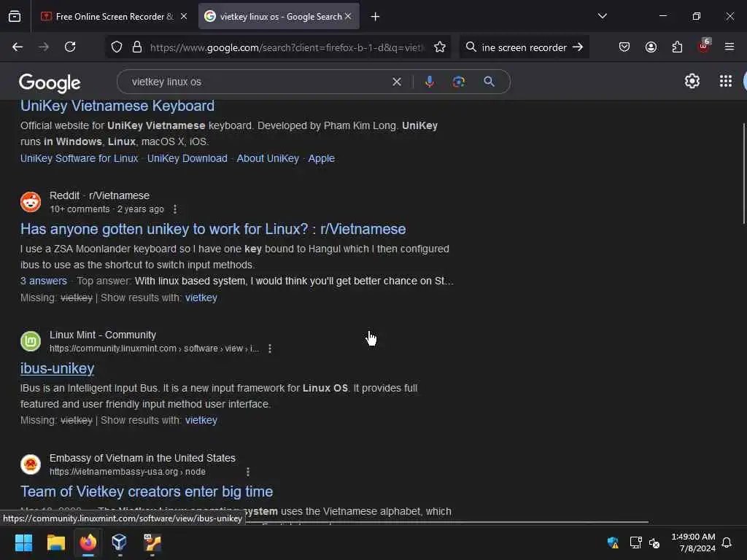Close the Free Online Screen Recorder tab

coord(183,16)
